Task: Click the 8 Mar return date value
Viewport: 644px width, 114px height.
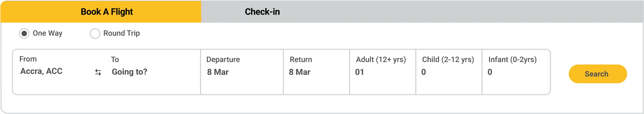Action: click(300, 72)
